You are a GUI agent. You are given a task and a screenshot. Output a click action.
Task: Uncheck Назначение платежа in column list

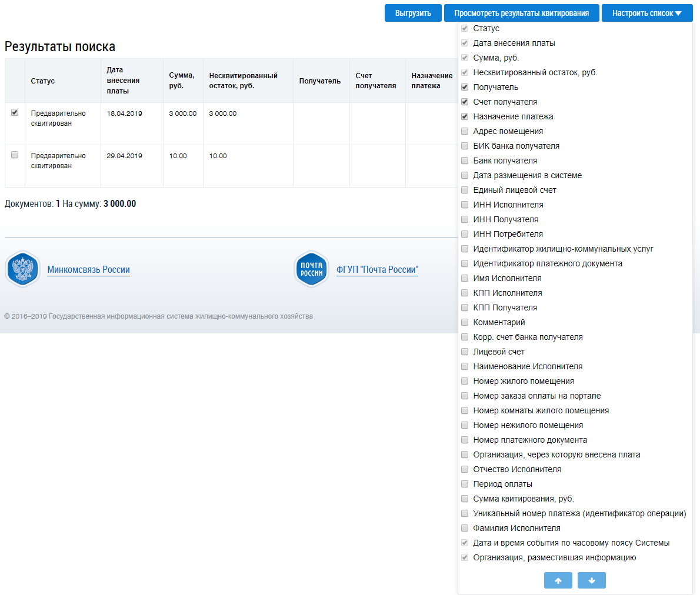coord(465,116)
